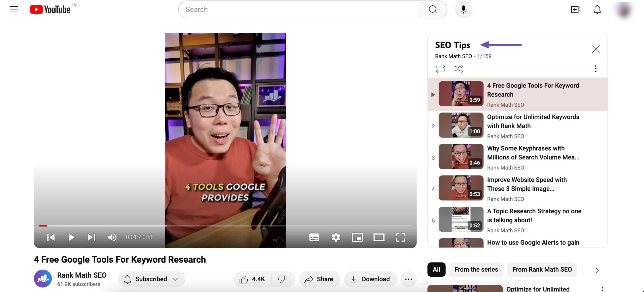644x292 pixels.
Task: Click the 0:01 / 0:58 time display
Action: tap(140, 237)
